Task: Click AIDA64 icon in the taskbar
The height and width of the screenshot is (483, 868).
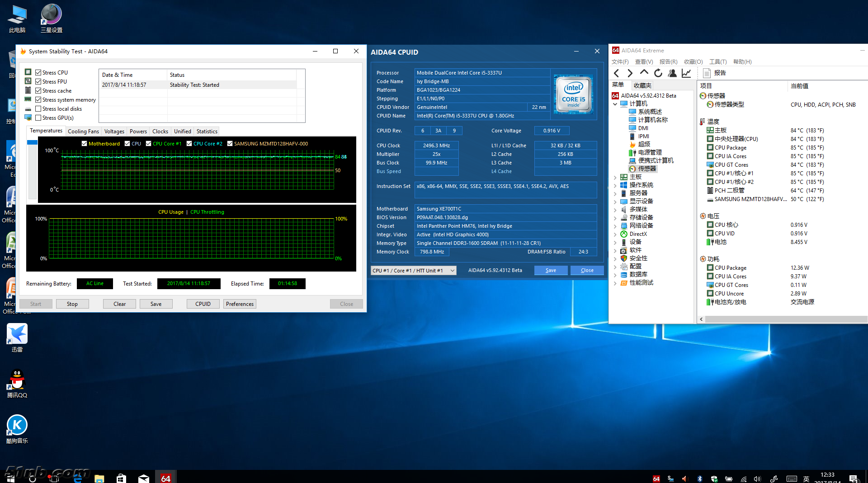Action: pyautogui.click(x=165, y=478)
